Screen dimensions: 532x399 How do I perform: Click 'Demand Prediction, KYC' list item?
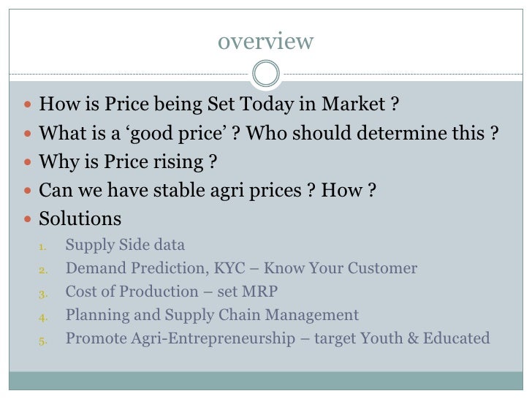(241, 268)
